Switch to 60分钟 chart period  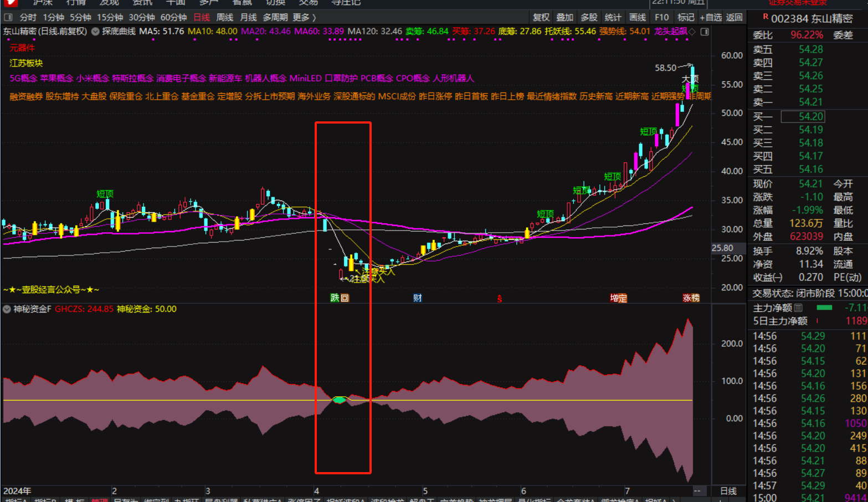pyautogui.click(x=173, y=17)
